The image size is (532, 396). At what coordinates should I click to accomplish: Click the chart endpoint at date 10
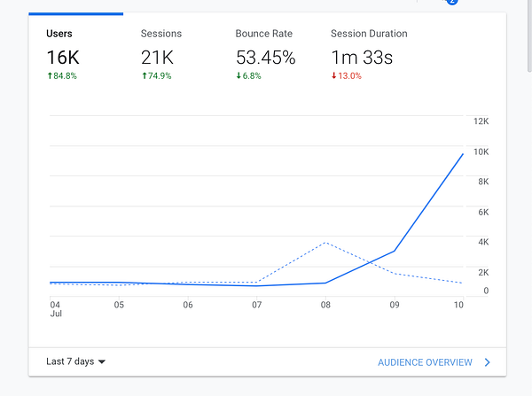[463, 154]
